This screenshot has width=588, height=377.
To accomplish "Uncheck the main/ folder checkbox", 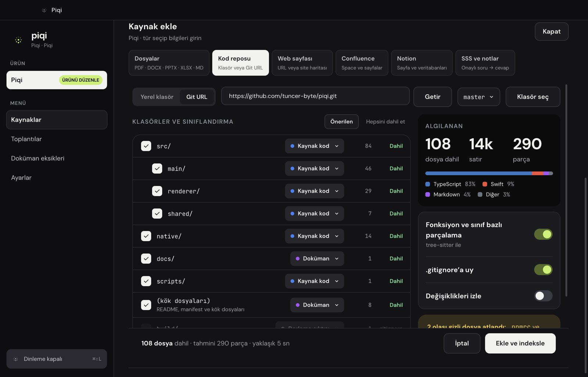I will [x=157, y=168].
